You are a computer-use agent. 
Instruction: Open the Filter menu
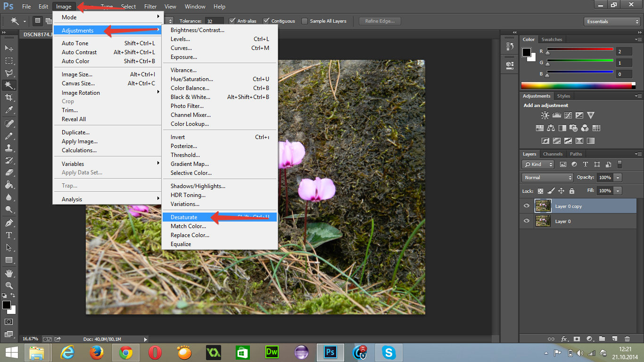pyautogui.click(x=150, y=7)
